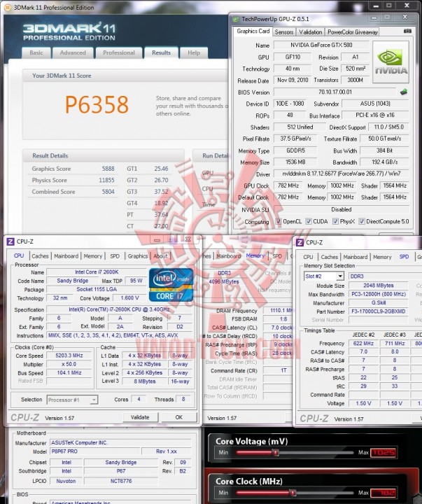Click the Multiplier value x 50.0
This screenshot has height=504, width=422.
click(x=69, y=364)
